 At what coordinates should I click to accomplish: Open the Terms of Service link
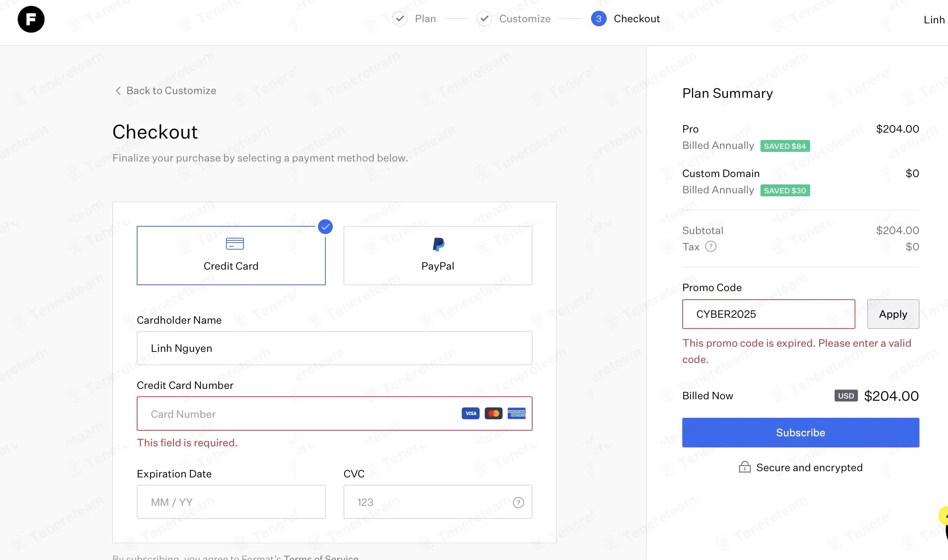click(x=321, y=557)
